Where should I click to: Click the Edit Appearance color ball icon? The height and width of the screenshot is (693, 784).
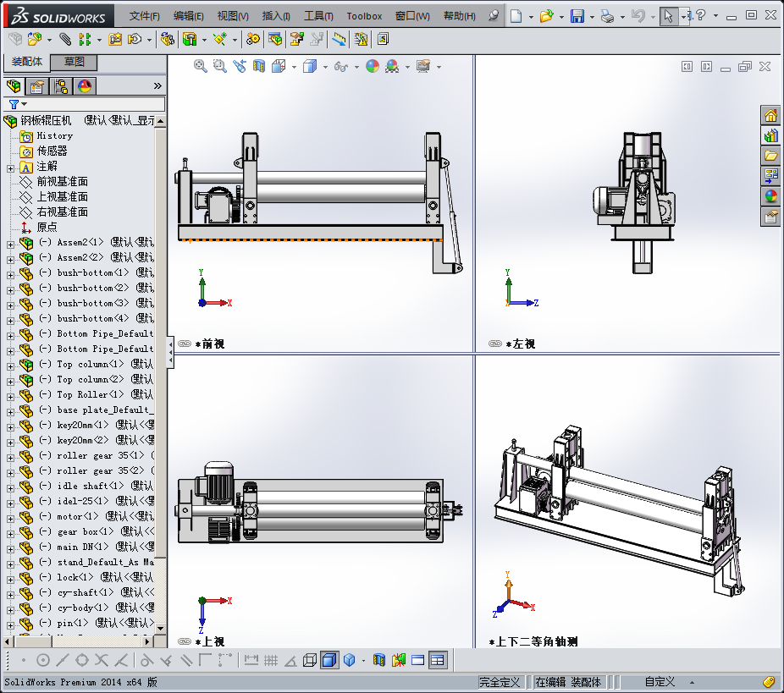pos(373,66)
